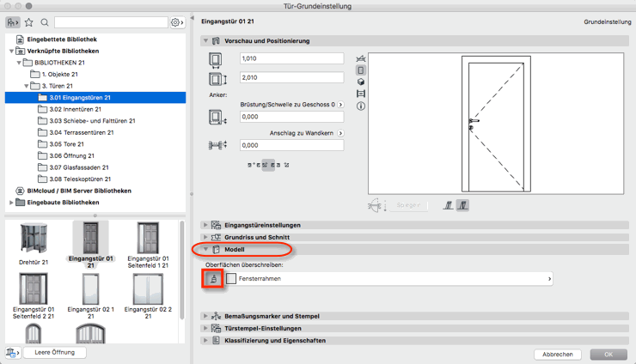
Task: Choose the Eingangstür 02 2 21 thumbnail
Action: (148, 296)
